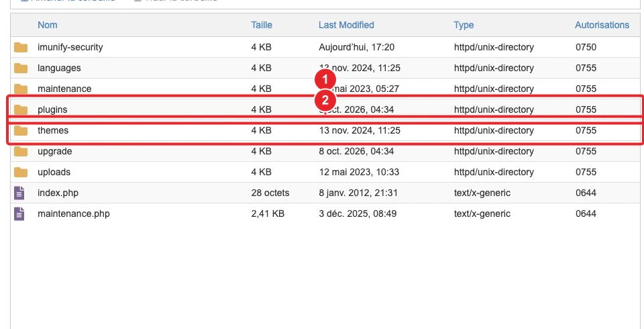Click the httpd/unix-directory type of imunify-security

pos(494,47)
